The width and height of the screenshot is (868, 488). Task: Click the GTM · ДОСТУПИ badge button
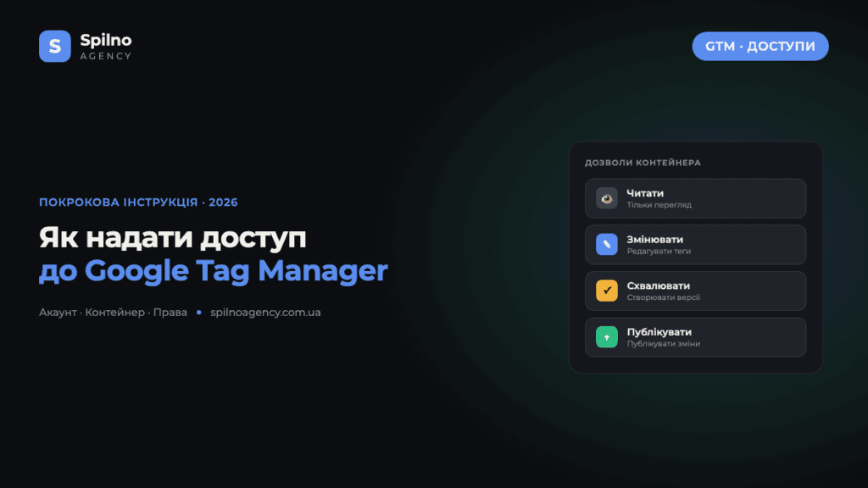[760, 46]
